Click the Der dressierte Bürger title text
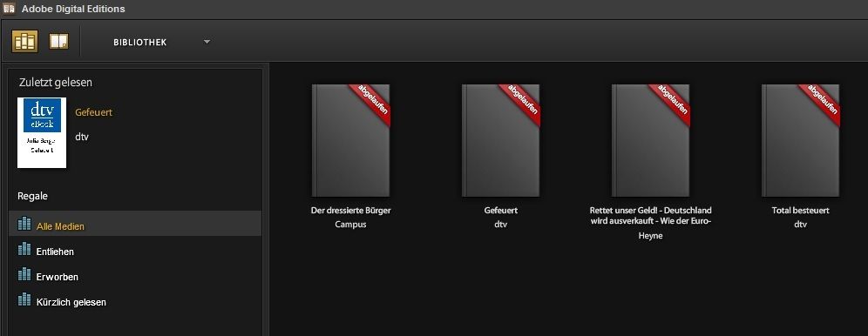Image resolution: width=868 pixels, height=336 pixels. pos(351,211)
